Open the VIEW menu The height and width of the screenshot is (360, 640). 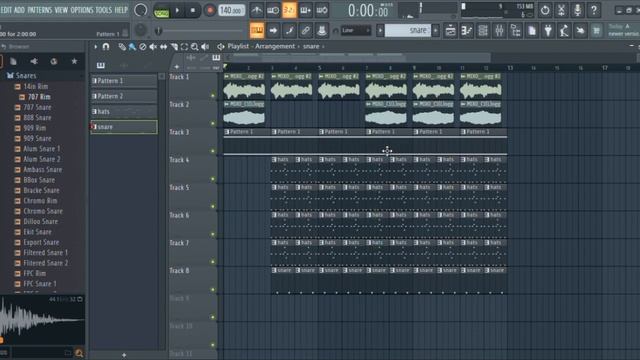(x=61, y=10)
